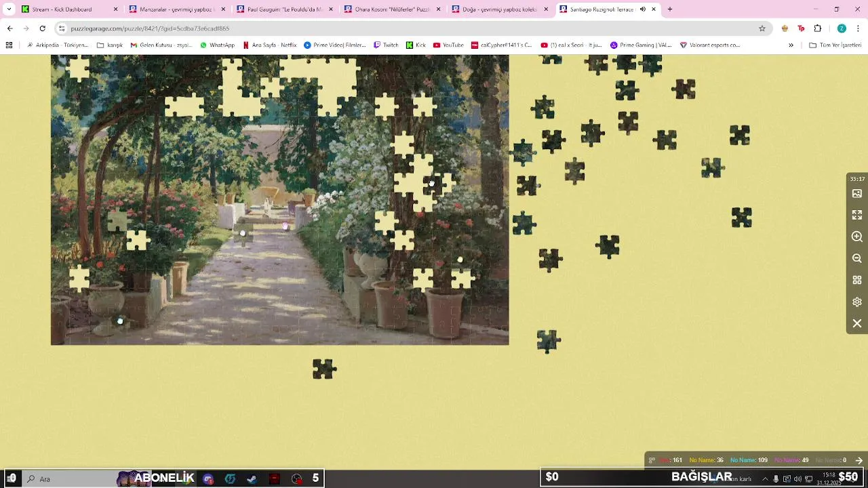
Task: Open Chrome profile avatar
Action: click(842, 28)
